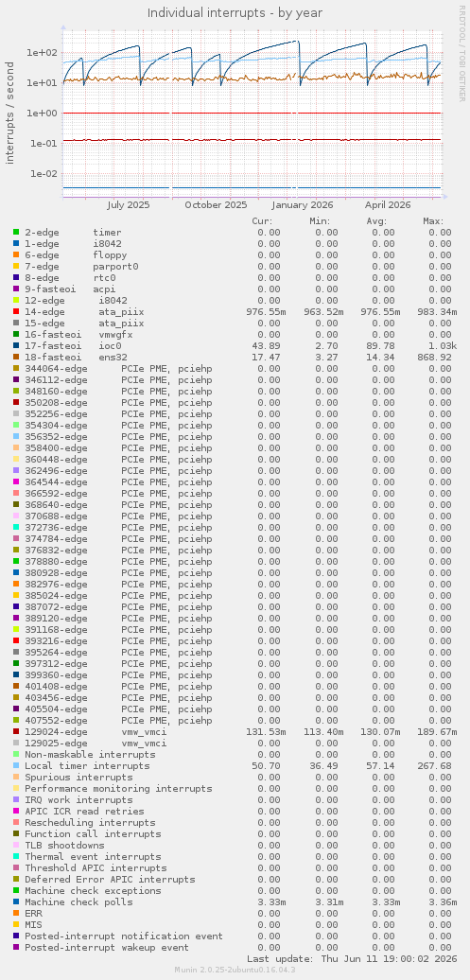Click the Max: column header
The image size is (470, 980).
click(x=433, y=221)
